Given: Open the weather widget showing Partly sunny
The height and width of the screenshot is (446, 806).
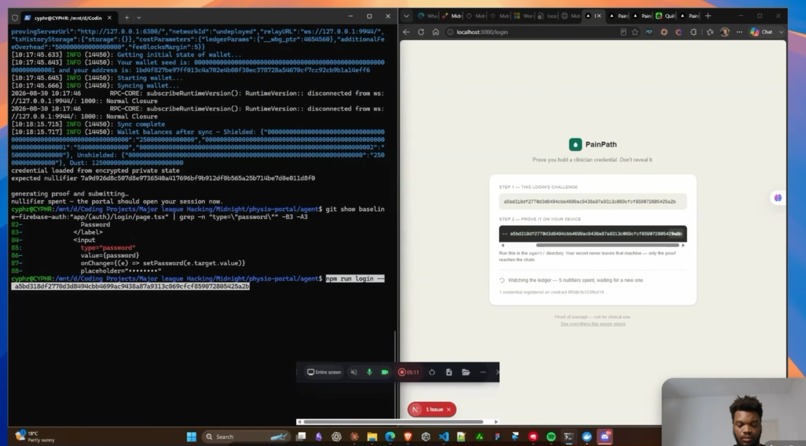Looking at the screenshot, I should (35, 437).
